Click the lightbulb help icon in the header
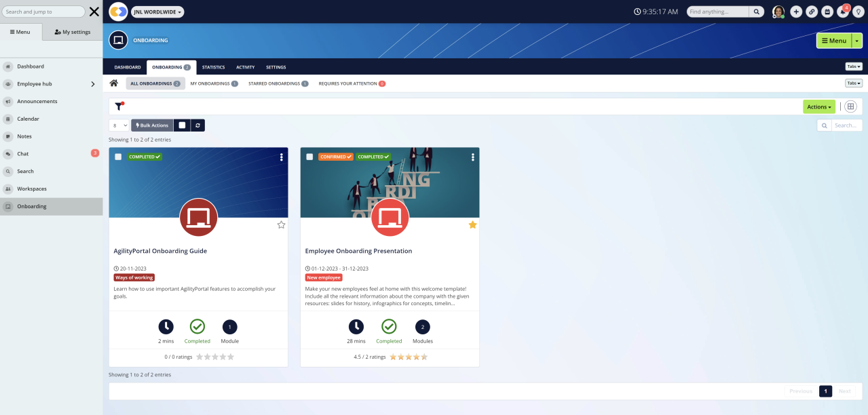Screen dimensions: 868x415 tap(859, 12)
